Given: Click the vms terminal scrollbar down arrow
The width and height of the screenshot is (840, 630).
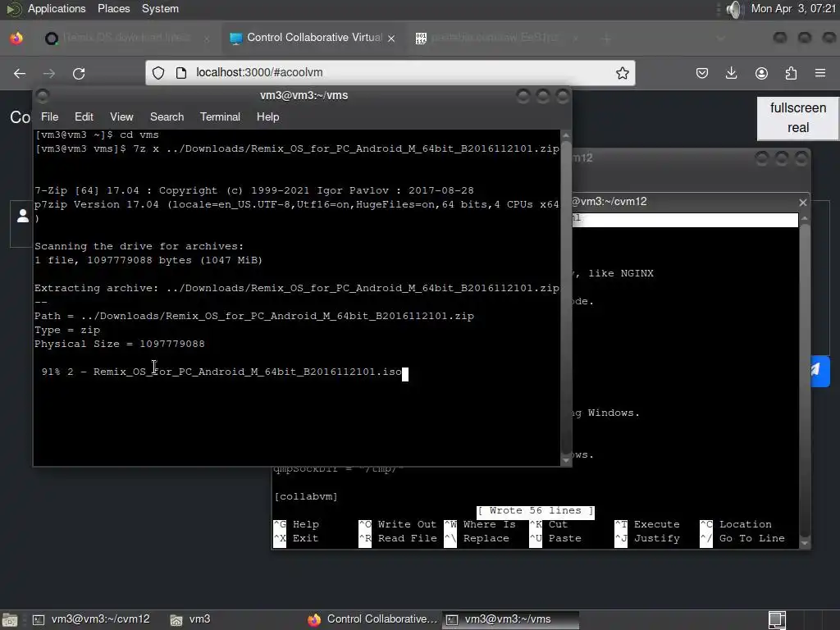Looking at the screenshot, I should [566, 460].
